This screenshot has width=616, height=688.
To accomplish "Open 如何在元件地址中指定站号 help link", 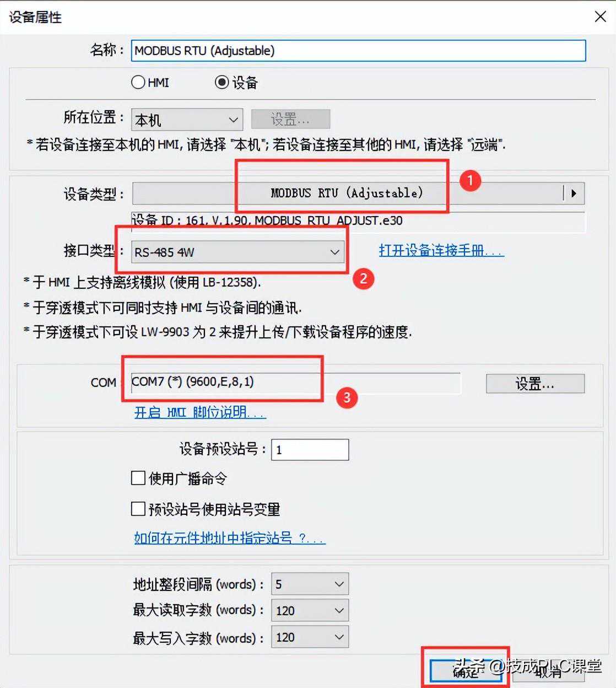I will coord(230,537).
